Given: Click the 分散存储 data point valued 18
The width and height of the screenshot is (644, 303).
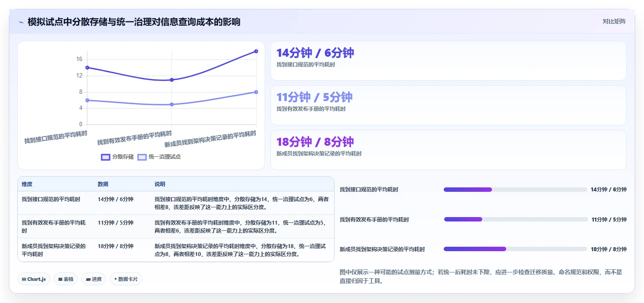Looking at the screenshot, I should 256,51.
